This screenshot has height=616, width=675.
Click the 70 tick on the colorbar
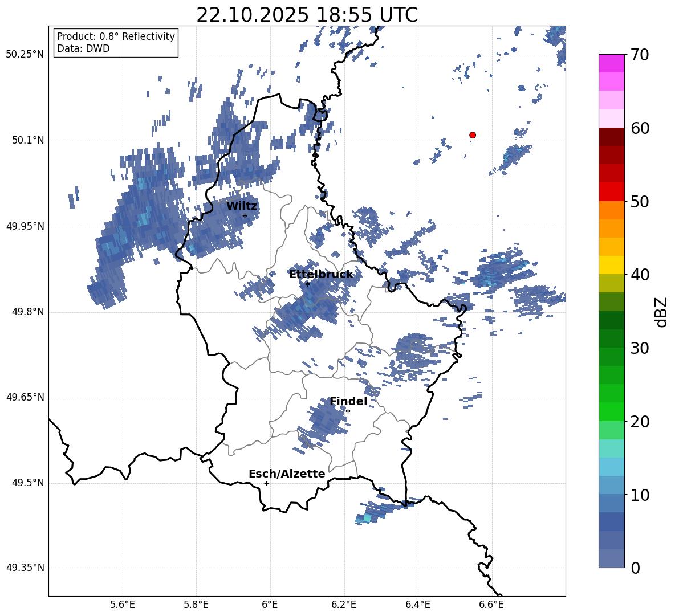tap(640, 55)
